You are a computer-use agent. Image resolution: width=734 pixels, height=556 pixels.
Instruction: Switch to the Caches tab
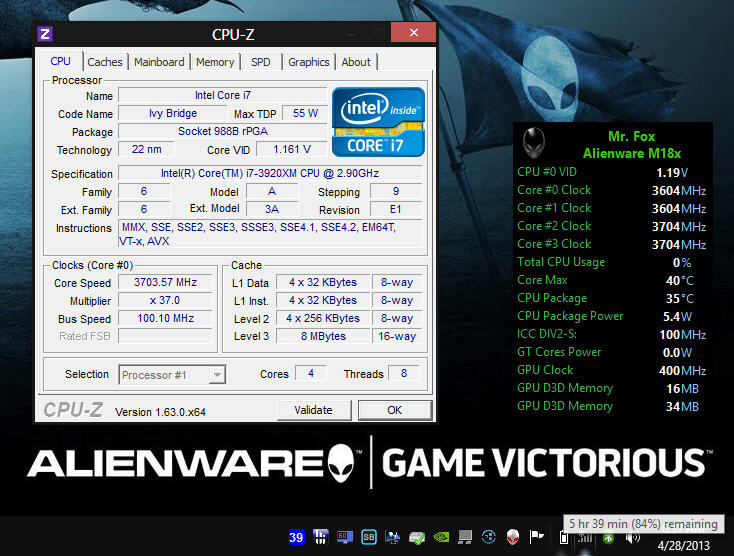(105, 62)
